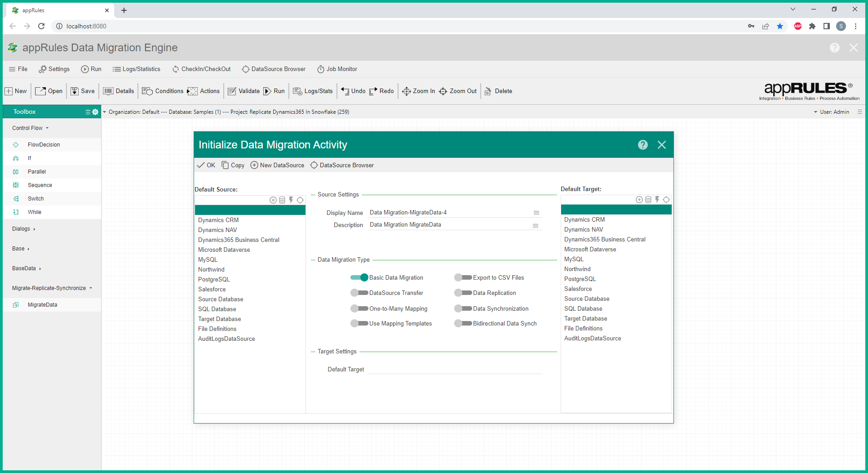Click the dialog help question mark
Image resolution: width=868 pixels, height=473 pixels.
[643, 145]
